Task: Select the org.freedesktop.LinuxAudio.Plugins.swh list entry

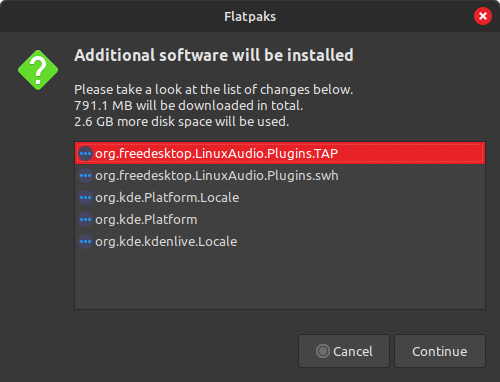Action: (x=280, y=176)
